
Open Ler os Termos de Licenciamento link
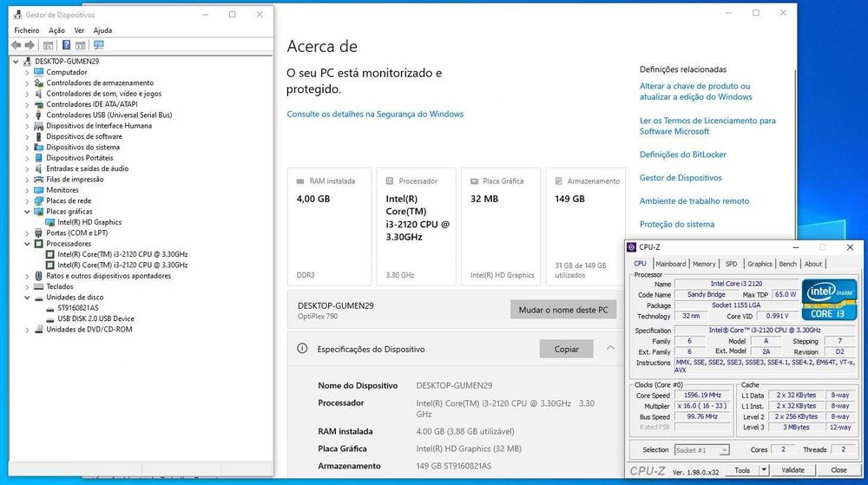click(707, 126)
